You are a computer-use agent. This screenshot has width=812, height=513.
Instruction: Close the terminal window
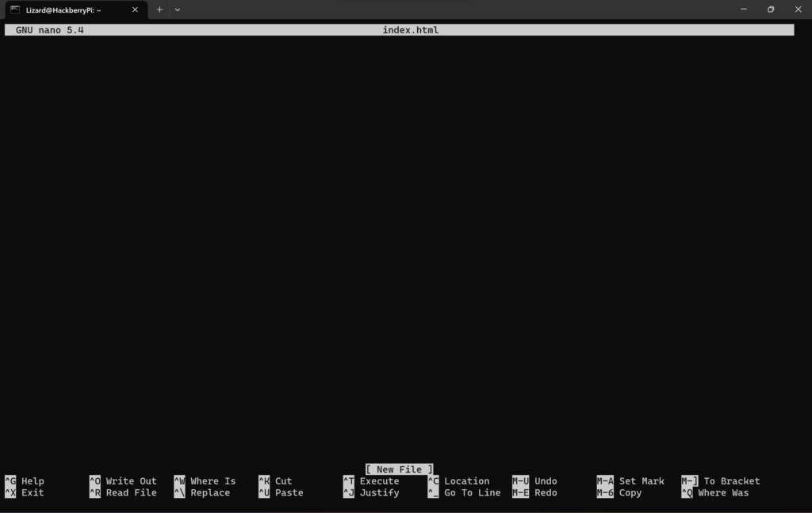[x=798, y=10]
